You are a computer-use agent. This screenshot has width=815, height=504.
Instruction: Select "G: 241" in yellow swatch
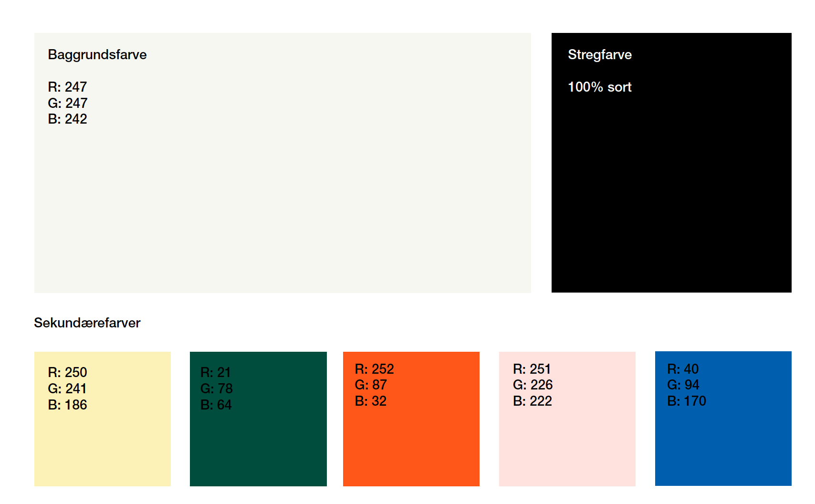click(x=67, y=388)
